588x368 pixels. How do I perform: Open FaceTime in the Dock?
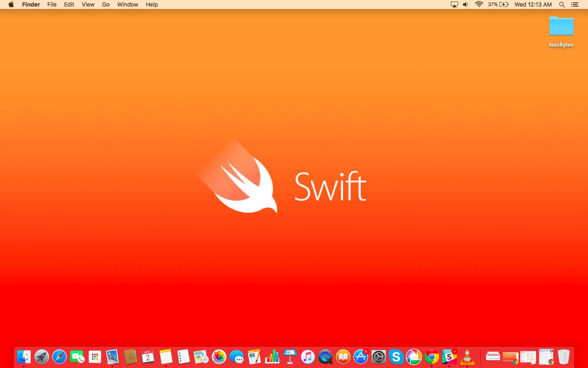[77, 357]
